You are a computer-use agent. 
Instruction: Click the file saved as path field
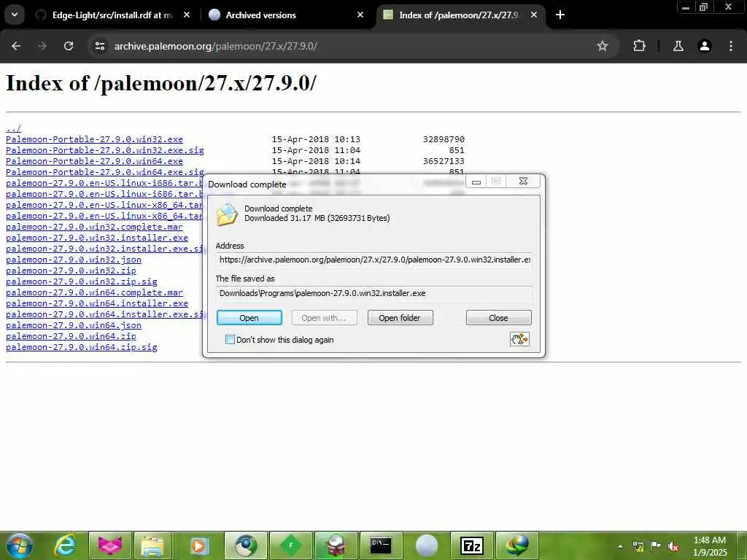click(374, 293)
